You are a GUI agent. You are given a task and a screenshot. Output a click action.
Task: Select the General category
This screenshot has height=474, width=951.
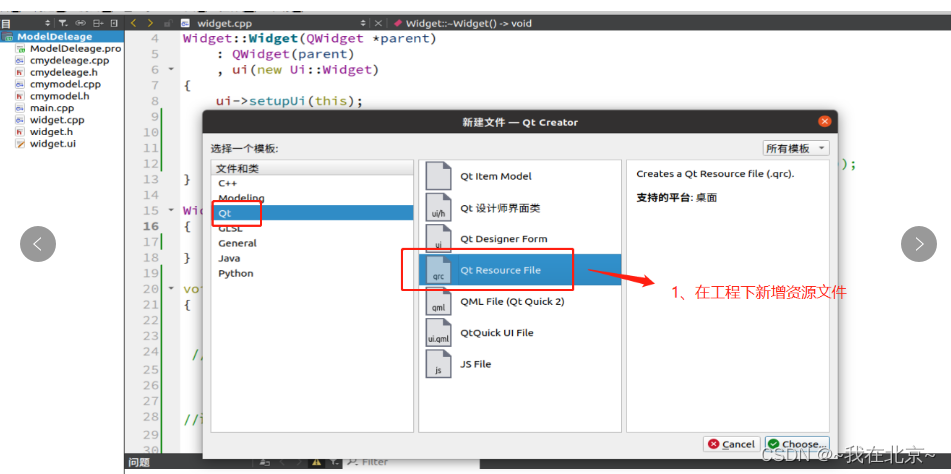click(x=312, y=243)
